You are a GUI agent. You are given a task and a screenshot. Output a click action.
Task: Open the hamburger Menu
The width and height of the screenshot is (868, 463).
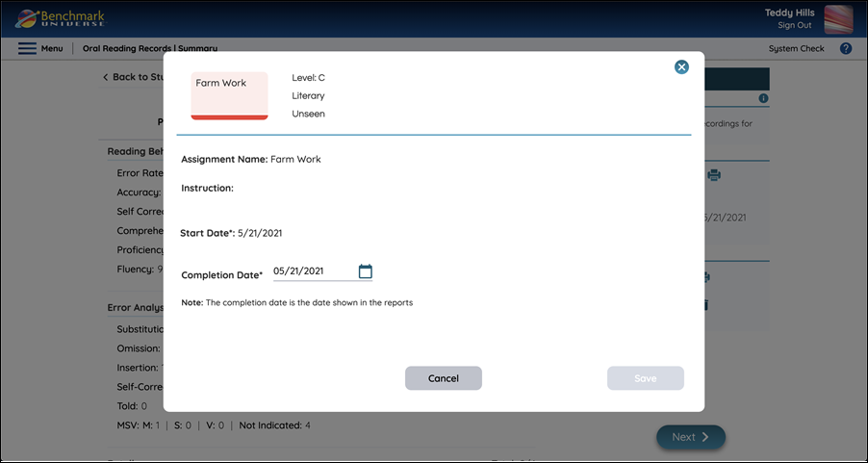40,49
